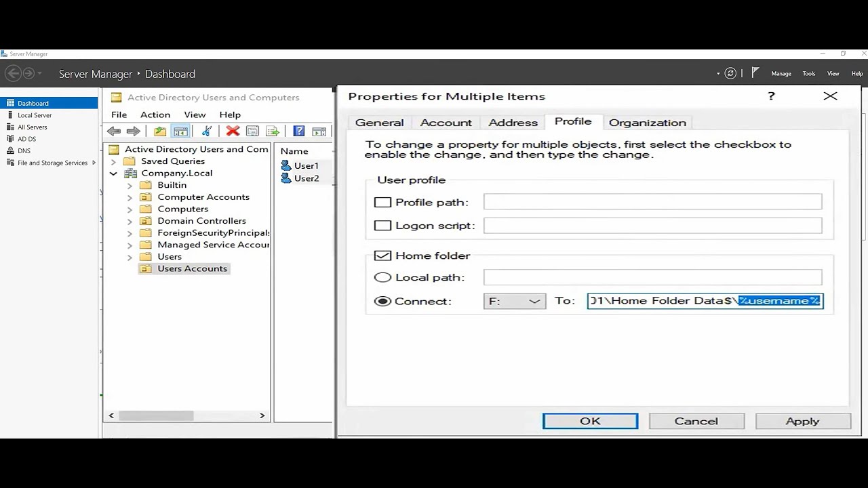Click the blue help question mark icon
The height and width of the screenshot is (488, 868).
click(299, 131)
